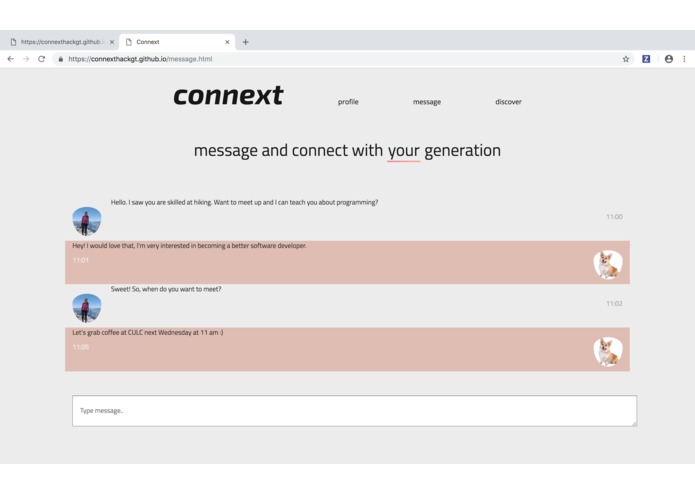
Task: Click the 'Sweet! So, when do you want' message
Action: click(x=166, y=289)
